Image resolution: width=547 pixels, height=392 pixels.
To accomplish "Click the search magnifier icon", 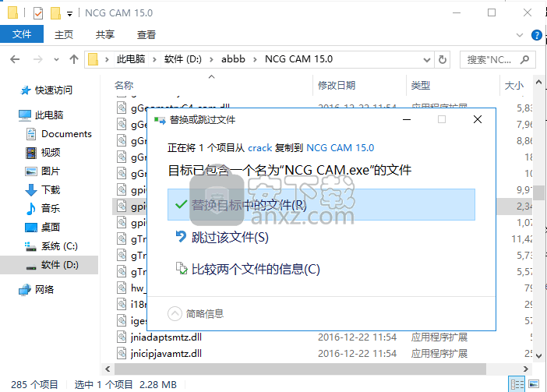I will 524,60.
